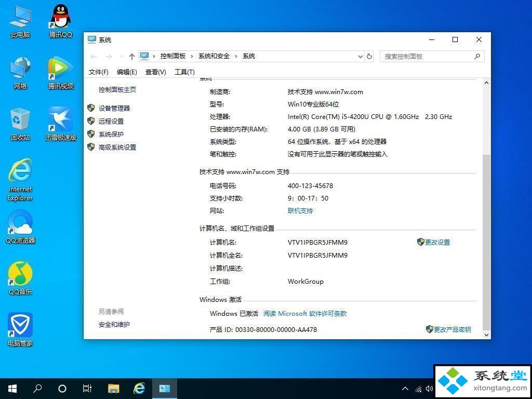The width and height of the screenshot is (532, 399).
Task: Go to 控制面板主页
Action: tap(117, 89)
